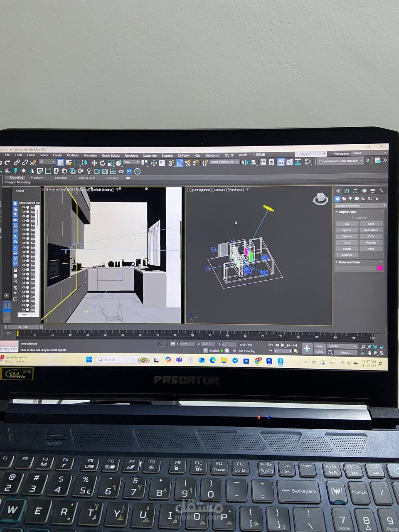
Task: Click the large Set Key plus button
Action: pos(307,349)
